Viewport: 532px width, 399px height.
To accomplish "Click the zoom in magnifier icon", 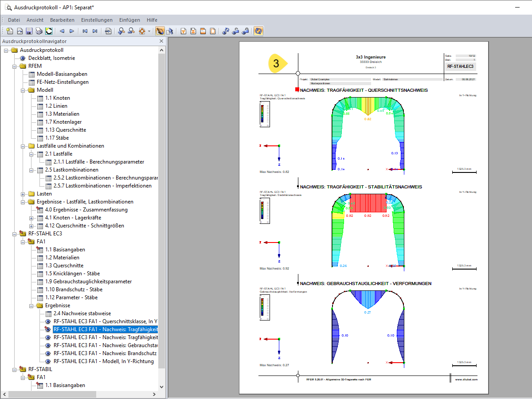I will pyautogui.click(x=121, y=31).
